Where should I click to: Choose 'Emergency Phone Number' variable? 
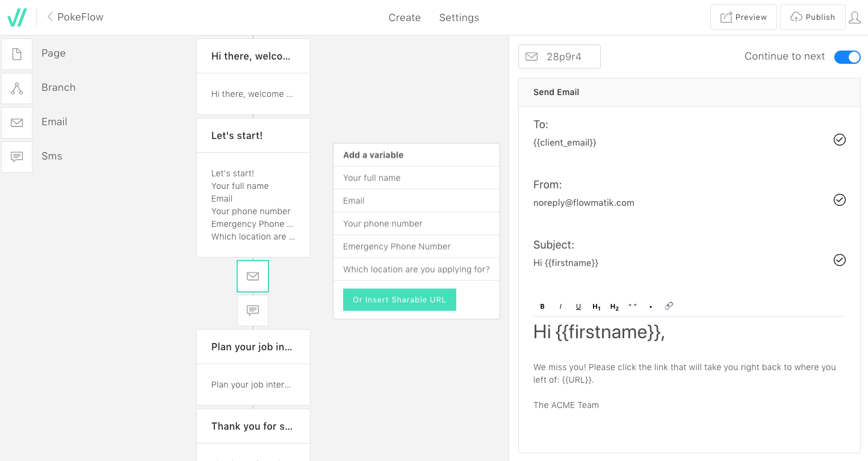[416, 247]
